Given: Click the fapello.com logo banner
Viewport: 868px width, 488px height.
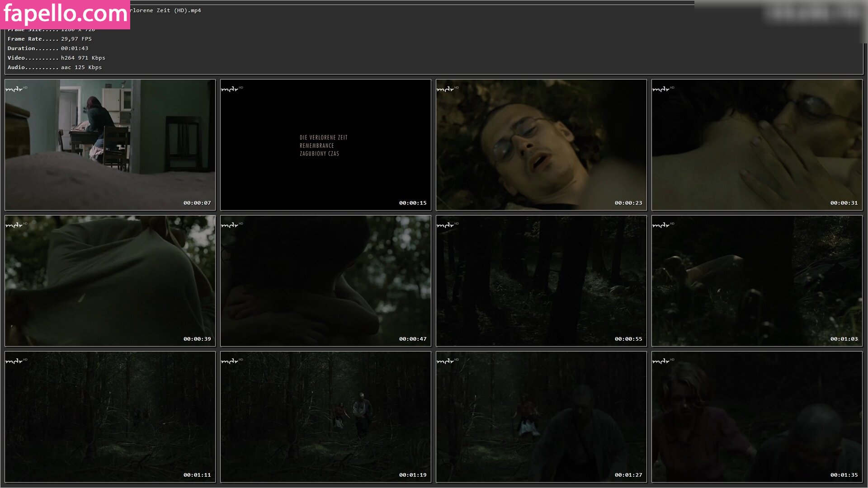Looking at the screenshot, I should point(65,14).
